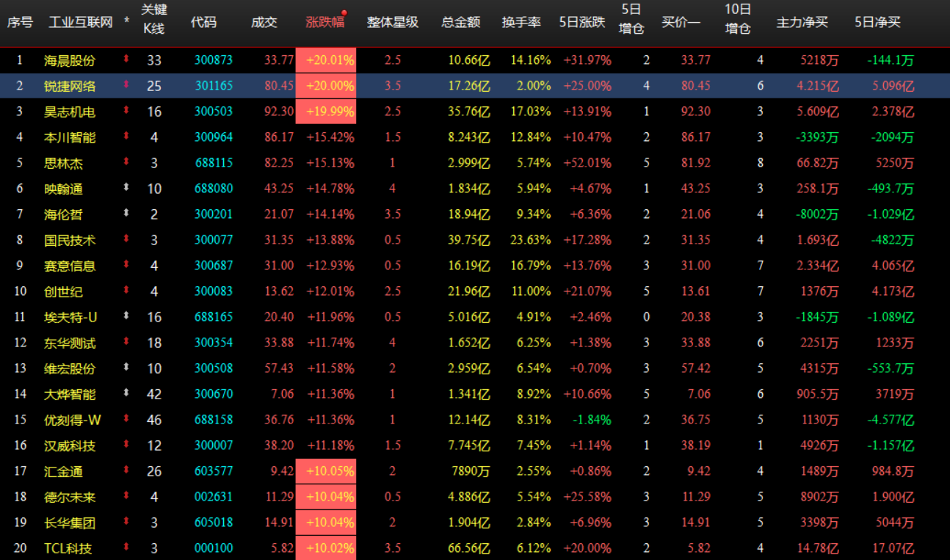Viewport: 950px width, 560px height.
Task: Click the marker icon beside 锐捷网络
Action: point(126,85)
